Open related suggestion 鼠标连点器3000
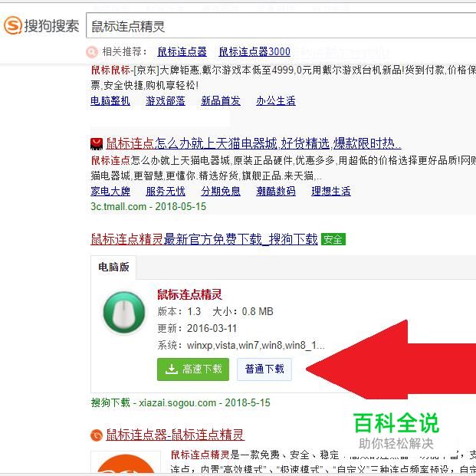 point(254,51)
